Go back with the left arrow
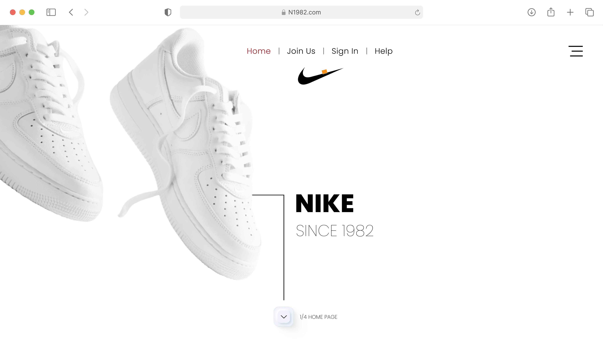Screen dimensions: 603x364 [x=71, y=12]
